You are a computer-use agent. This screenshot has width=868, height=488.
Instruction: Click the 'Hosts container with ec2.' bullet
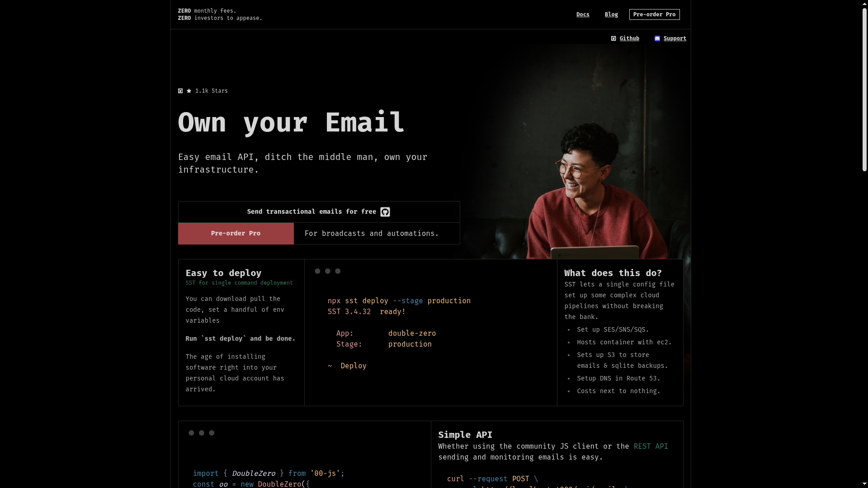624,343
